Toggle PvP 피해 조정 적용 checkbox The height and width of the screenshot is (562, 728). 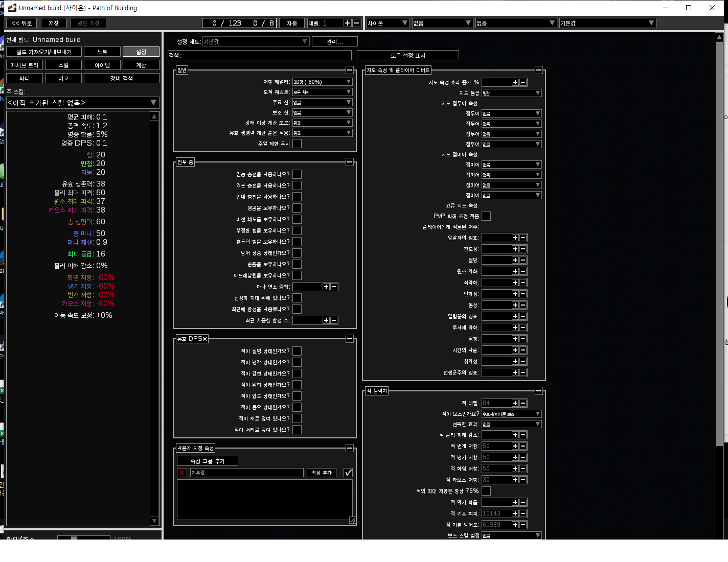pos(486,216)
